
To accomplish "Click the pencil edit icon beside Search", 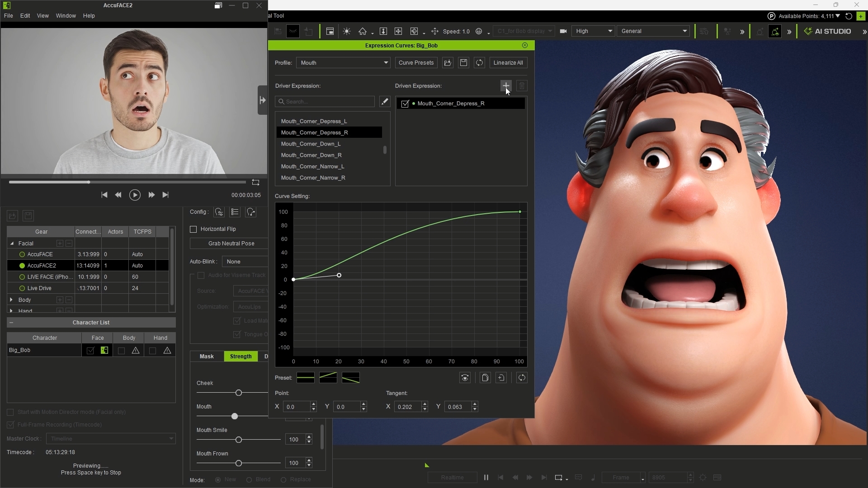I will coord(385,102).
